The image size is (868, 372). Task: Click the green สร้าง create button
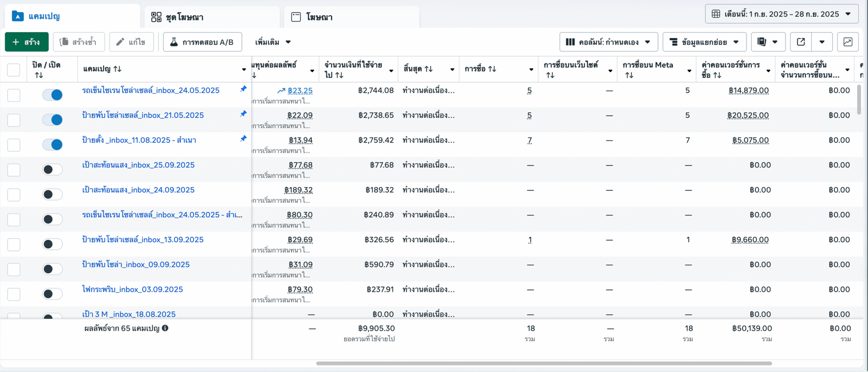pos(27,42)
